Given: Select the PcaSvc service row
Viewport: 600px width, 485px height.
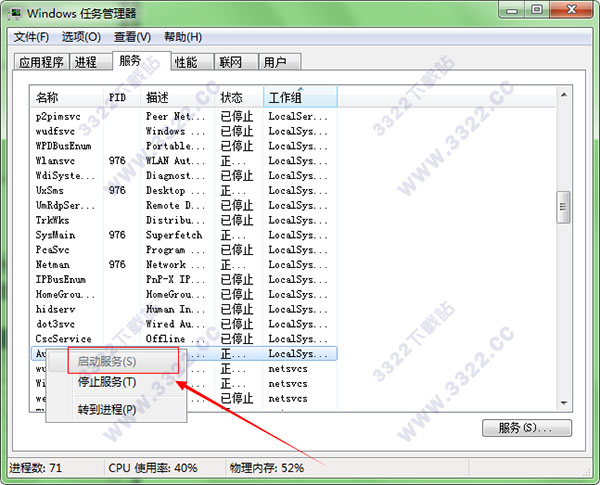Looking at the screenshot, I should point(184,250).
